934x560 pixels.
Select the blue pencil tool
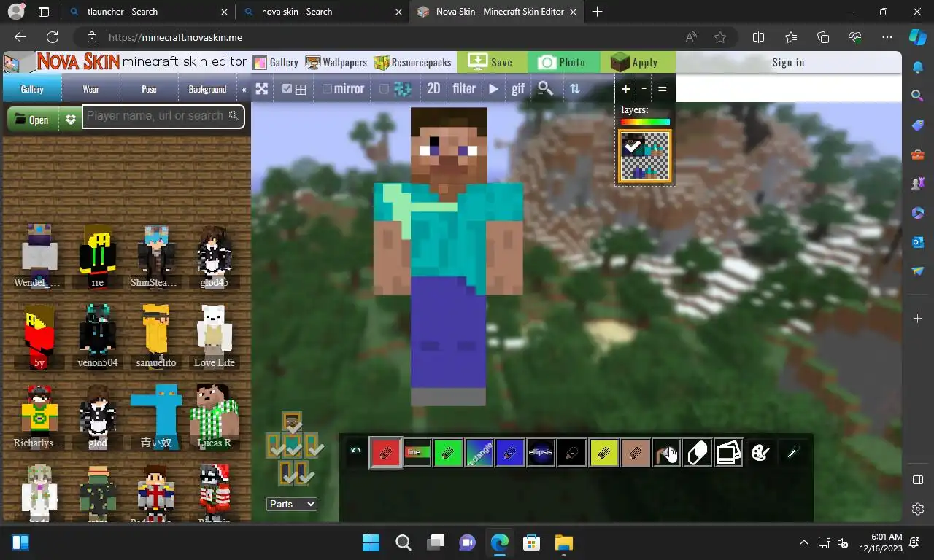click(510, 453)
